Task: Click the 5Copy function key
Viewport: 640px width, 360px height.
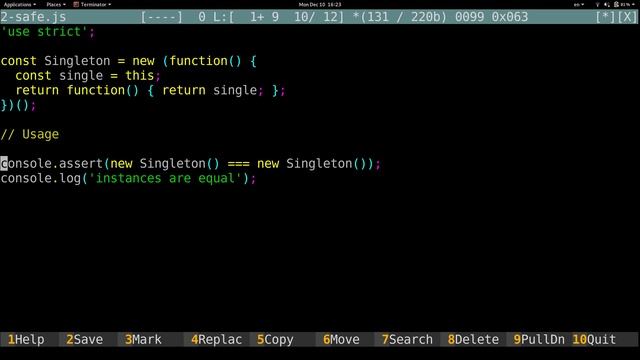Action: [275, 340]
